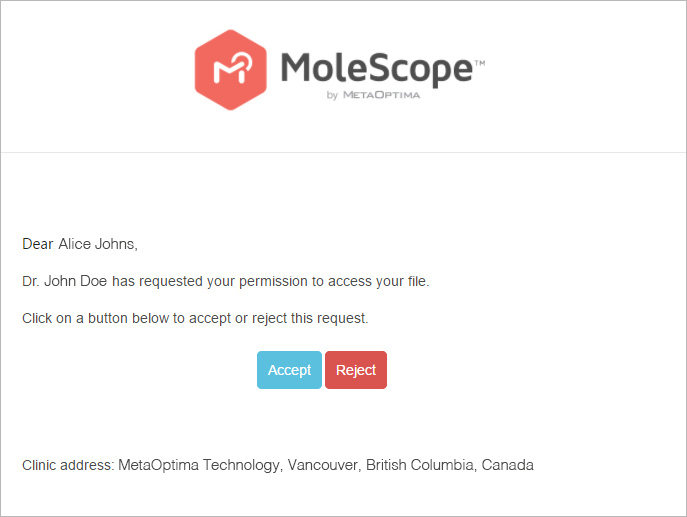This screenshot has width=687, height=517.
Task: Click 'MetaOptima Technology' in the clinic address
Action: pyautogui.click(x=199, y=465)
